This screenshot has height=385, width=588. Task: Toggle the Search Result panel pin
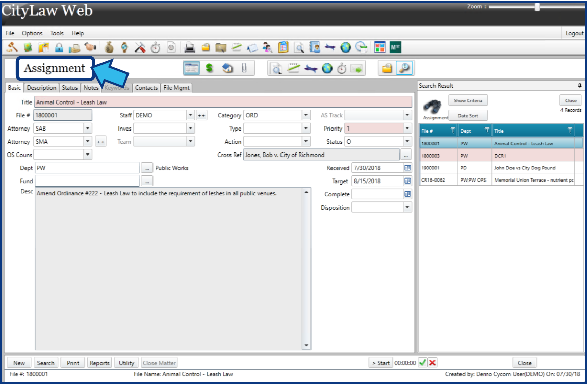(x=579, y=86)
